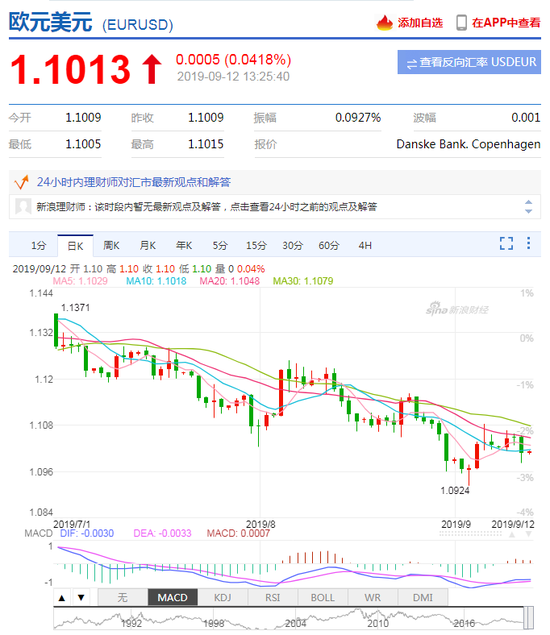Switch indicator to KDJ

coord(223,597)
